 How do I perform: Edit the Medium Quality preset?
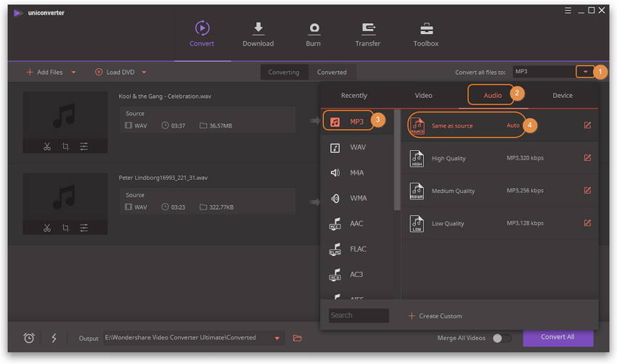coord(587,191)
